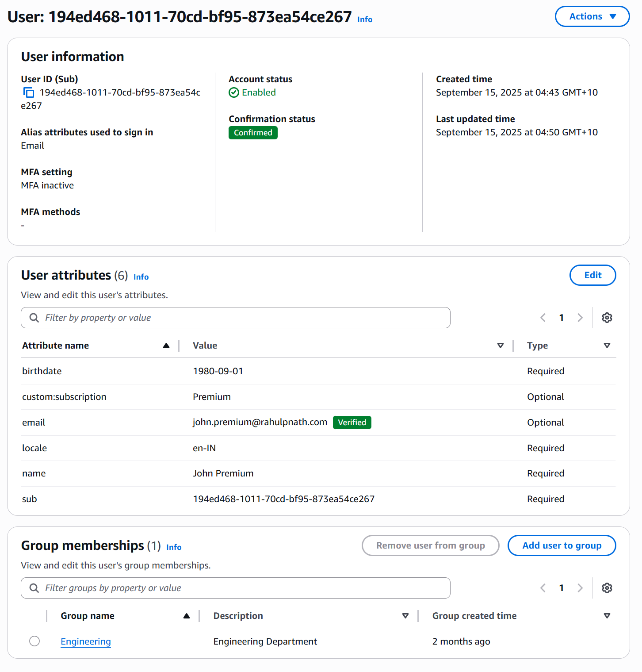
Task: Add user to group
Action: (x=562, y=545)
